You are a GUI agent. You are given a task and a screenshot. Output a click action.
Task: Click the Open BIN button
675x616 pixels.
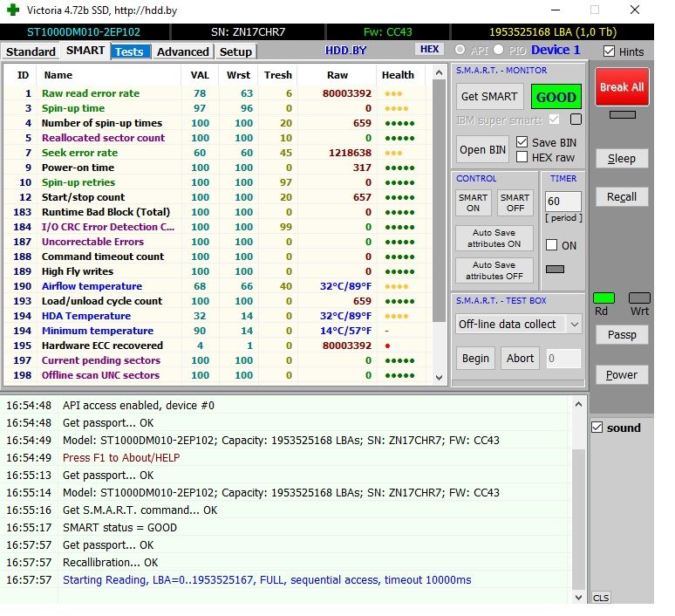click(482, 149)
